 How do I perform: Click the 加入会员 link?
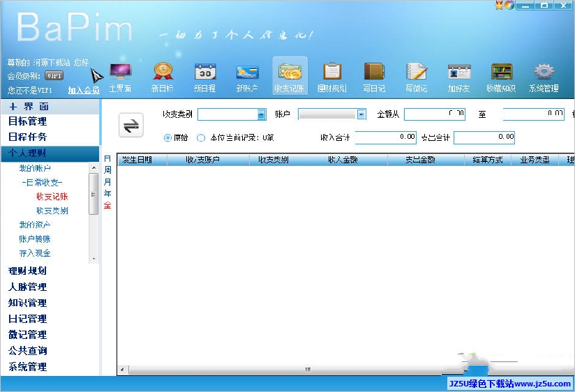tap(84, 90)
